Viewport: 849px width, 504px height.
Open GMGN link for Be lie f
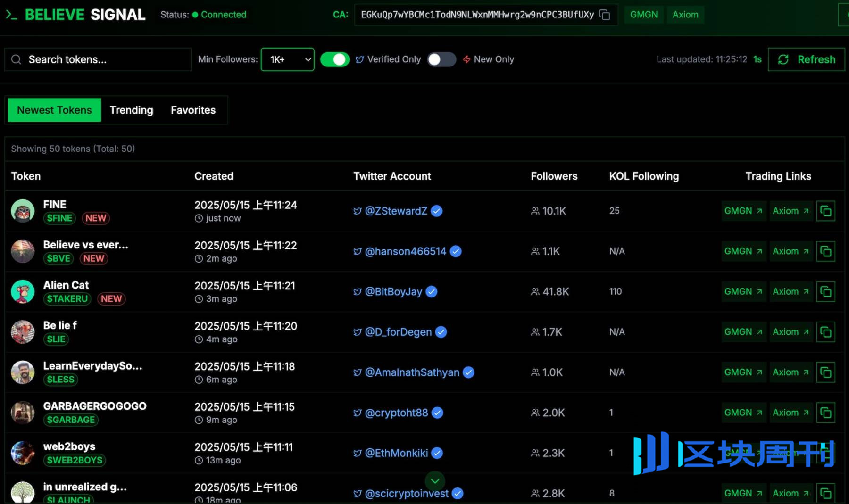[743, 332]
